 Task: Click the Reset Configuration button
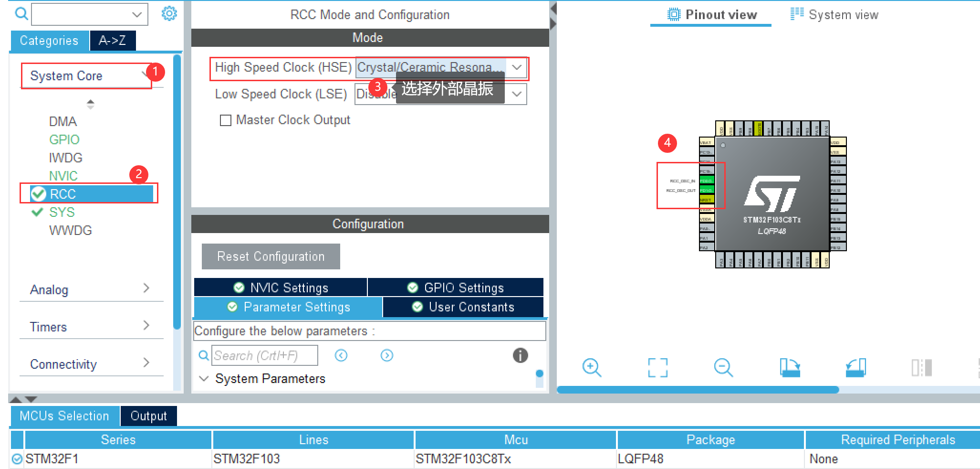tap(271, 256)
